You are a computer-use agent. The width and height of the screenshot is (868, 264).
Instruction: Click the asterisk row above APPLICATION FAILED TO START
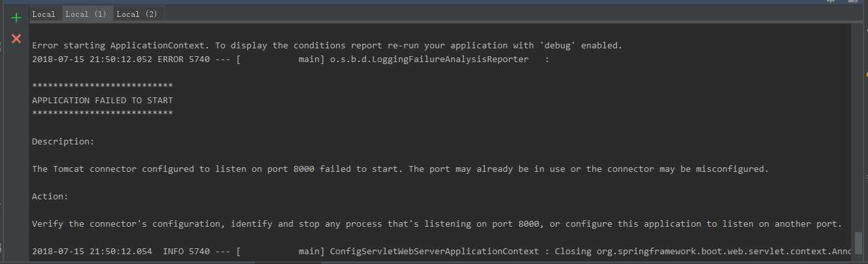(x=103, y=86)
